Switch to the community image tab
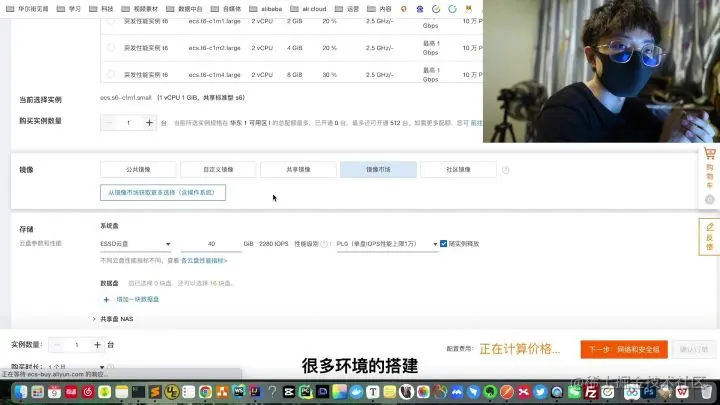The image size is (720, 405). coord(458,169)
